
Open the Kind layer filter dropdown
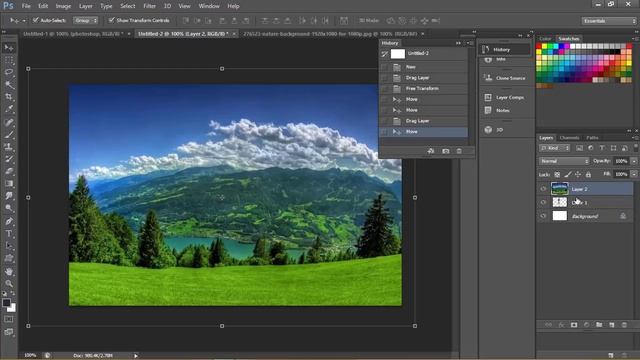[555, 148]
